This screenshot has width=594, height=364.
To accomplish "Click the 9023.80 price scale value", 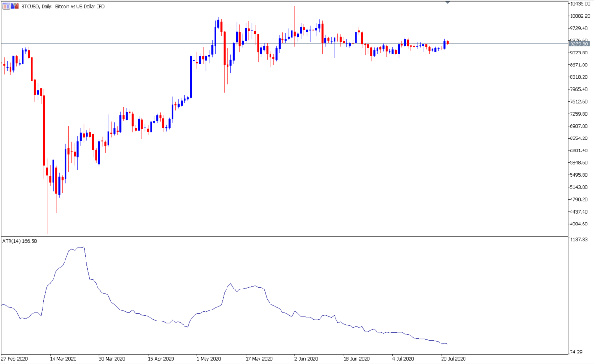I will [579, 53].
